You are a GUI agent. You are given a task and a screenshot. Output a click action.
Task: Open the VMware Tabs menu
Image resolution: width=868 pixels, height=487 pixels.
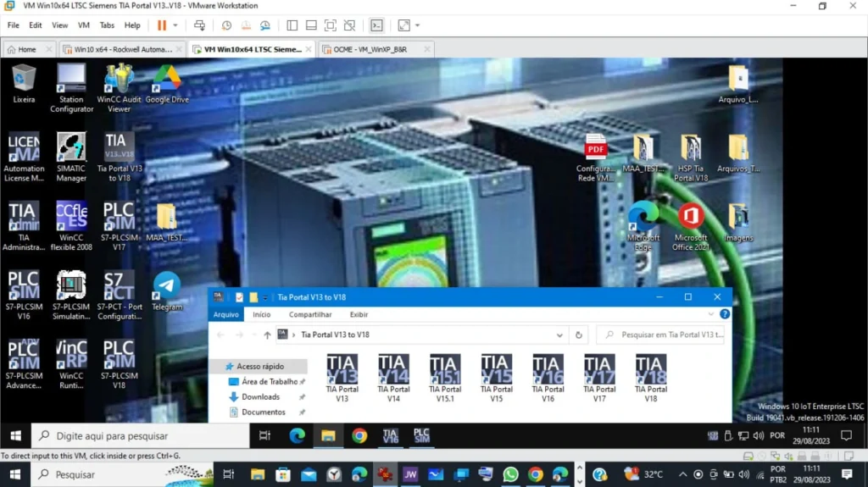coord(107,25)
